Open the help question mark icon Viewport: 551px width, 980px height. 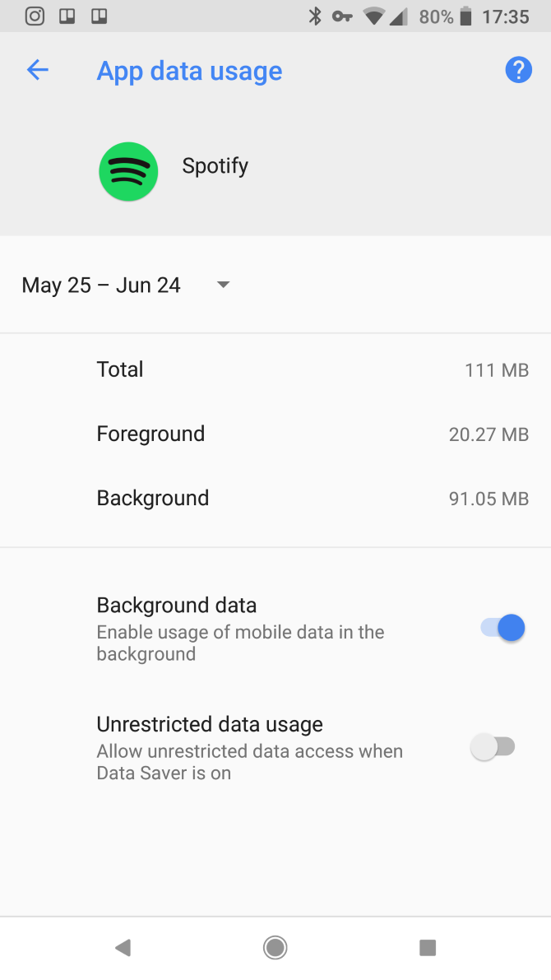pyautogui.click(x=518, y=71)
